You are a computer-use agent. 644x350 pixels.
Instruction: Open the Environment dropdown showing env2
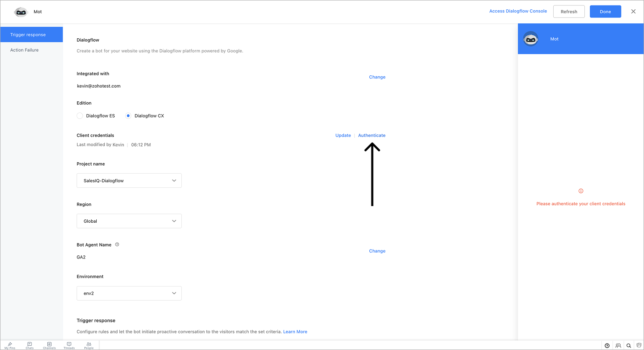(129, 293)
